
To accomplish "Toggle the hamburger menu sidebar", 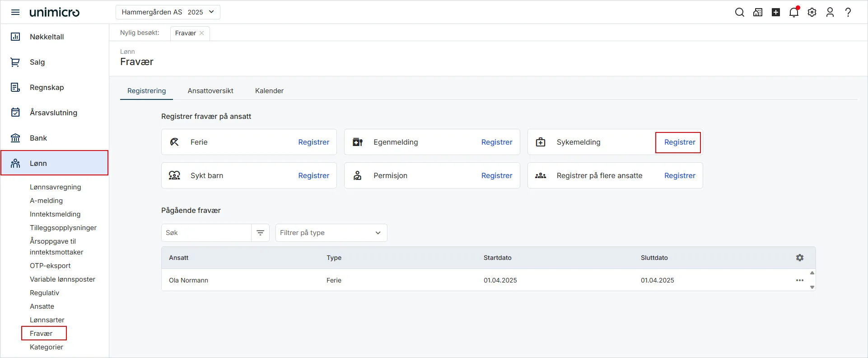I will pos(15,12).
